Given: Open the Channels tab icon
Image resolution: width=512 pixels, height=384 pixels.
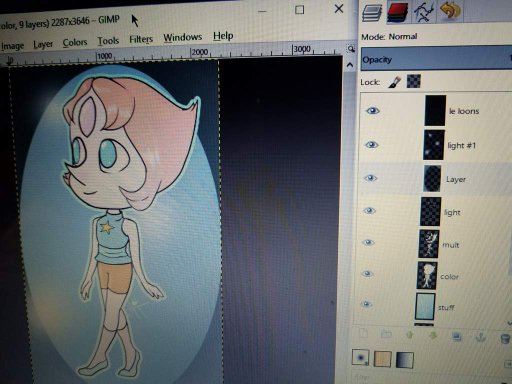Looking at the screenshot, I should 398,12.
